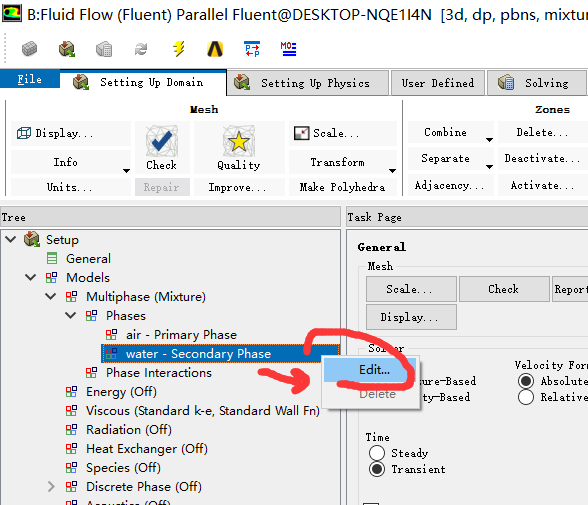Click the Radiation (Off) model icon
Viewport: 588px width, 505px height.
(x=71, y=429)
